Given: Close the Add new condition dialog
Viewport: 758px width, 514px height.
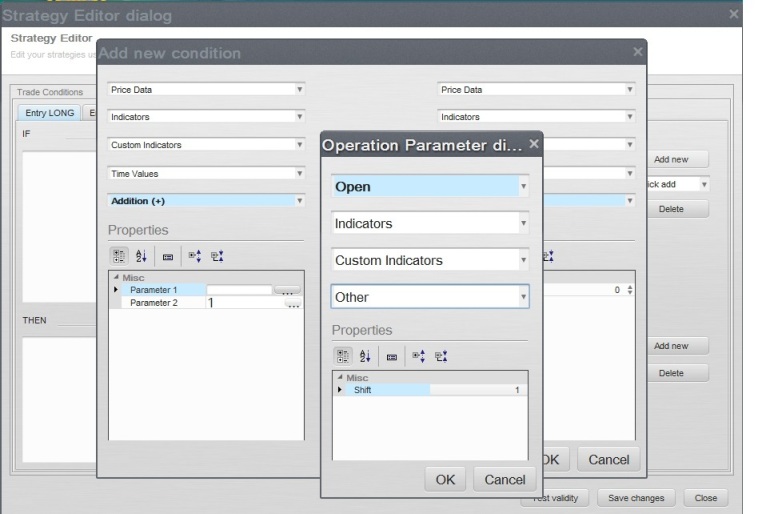Looking at the screenshot, I should (638, 51).
